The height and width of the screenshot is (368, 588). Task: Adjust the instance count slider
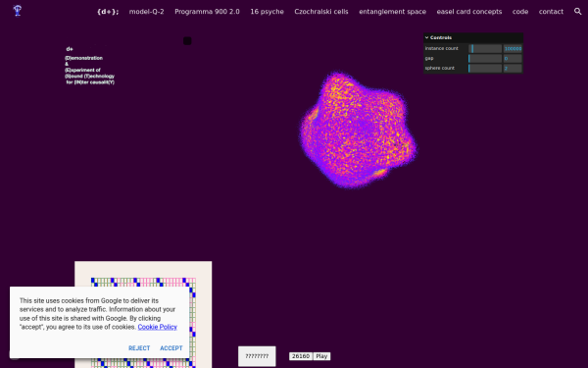tap(485, 48)
